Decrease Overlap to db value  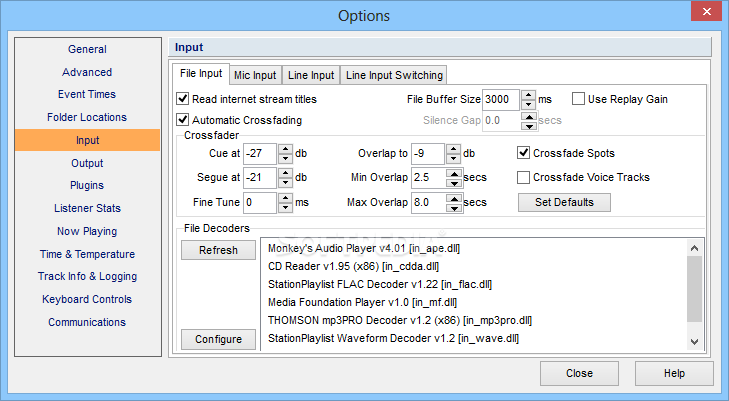(453, 158)
